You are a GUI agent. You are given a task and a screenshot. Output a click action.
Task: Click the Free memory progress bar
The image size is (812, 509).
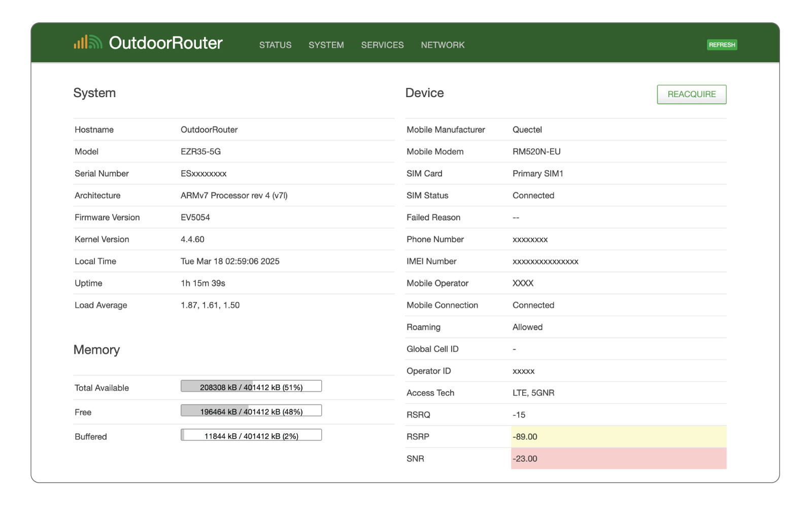pyautogui.click(x=251, y=411)
